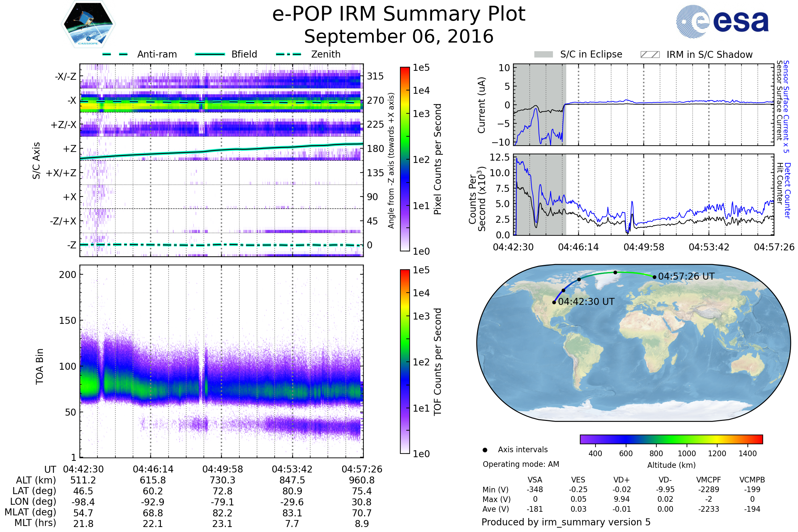Click the September 06, 2016 date heading
798x532 pixels.
pyautogui.click(x=399, y=37)
